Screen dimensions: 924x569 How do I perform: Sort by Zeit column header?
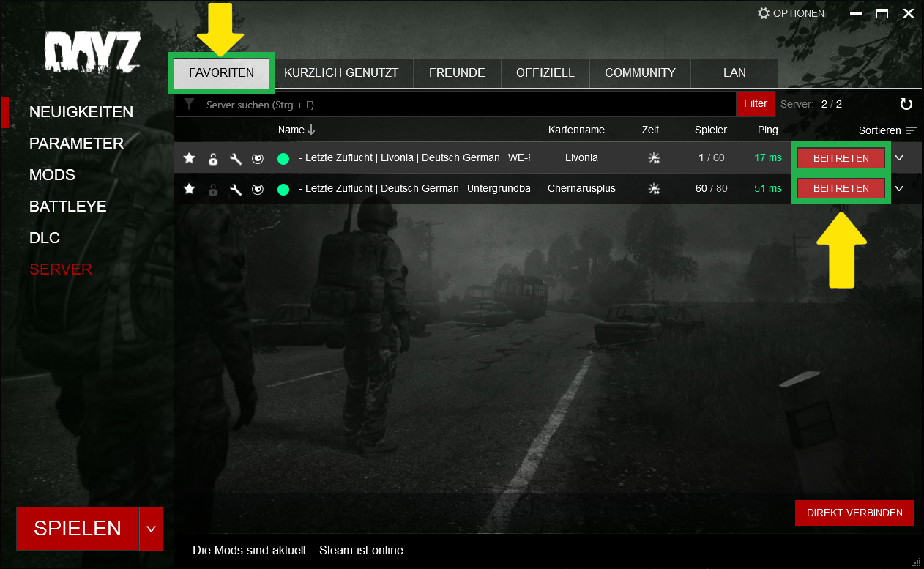pyautogui.click(x=650, y=130)
